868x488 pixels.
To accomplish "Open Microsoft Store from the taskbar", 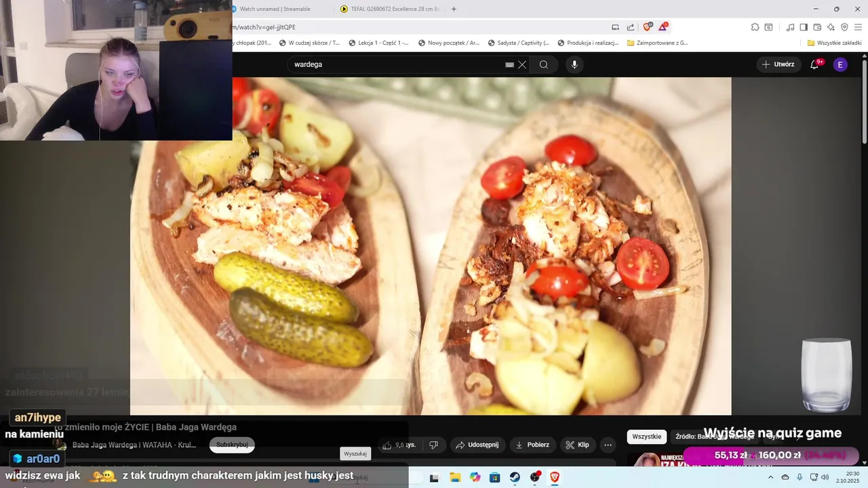I will 495,478.
